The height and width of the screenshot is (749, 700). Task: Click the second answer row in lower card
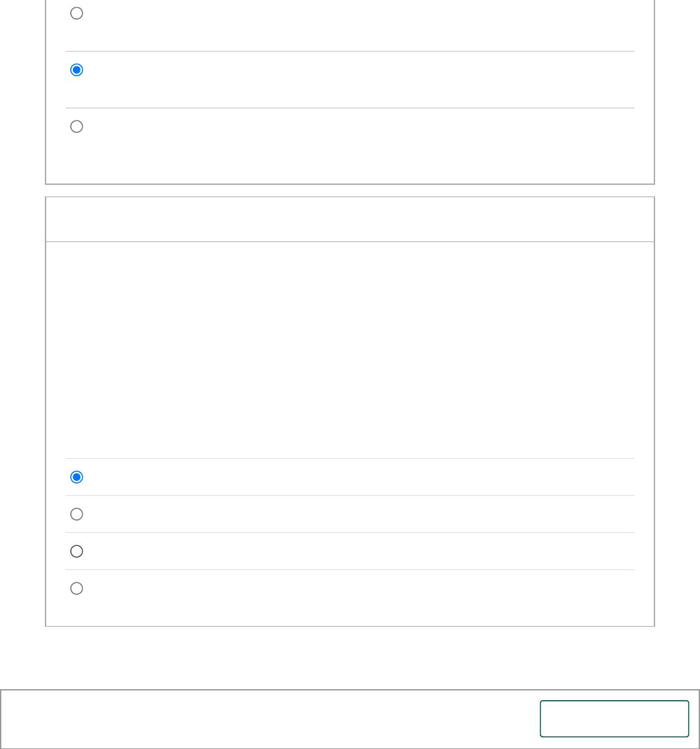tap(351, 514)
